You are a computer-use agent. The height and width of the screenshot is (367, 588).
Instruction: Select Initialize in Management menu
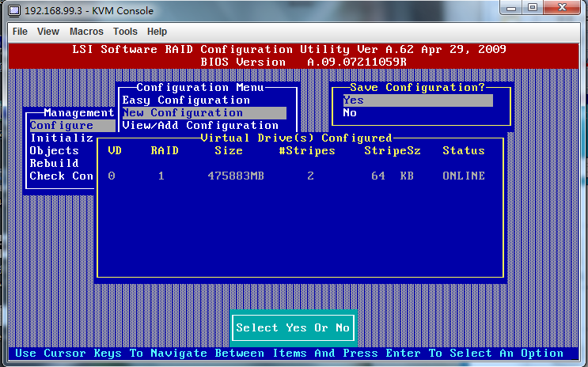coord(62,138)
